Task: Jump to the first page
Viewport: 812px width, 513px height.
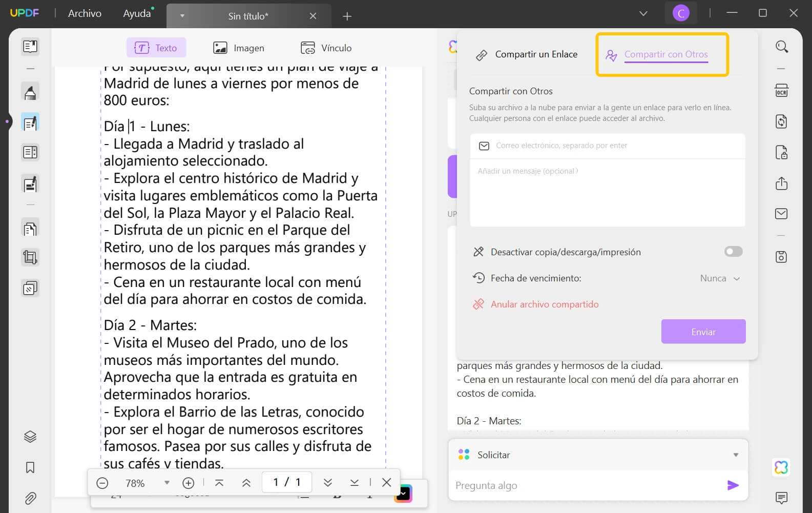Action: (x=219, y=482)
